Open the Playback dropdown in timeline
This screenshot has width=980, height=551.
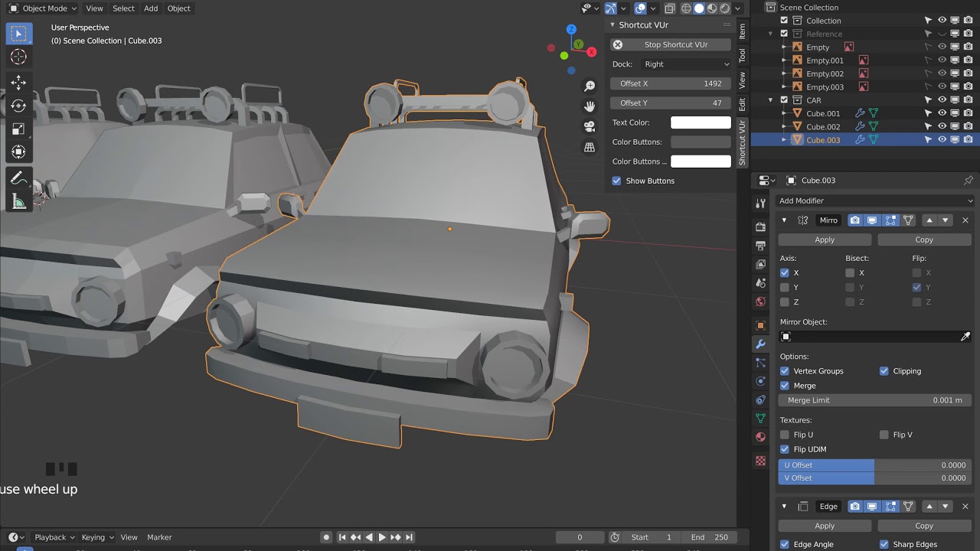coord(54,537)
